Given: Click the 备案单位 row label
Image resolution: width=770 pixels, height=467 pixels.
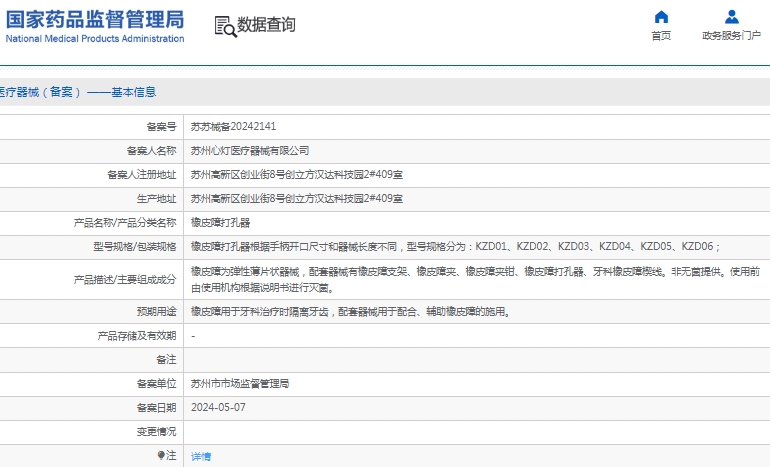Looking at the screenshot, I should point(157,384).
